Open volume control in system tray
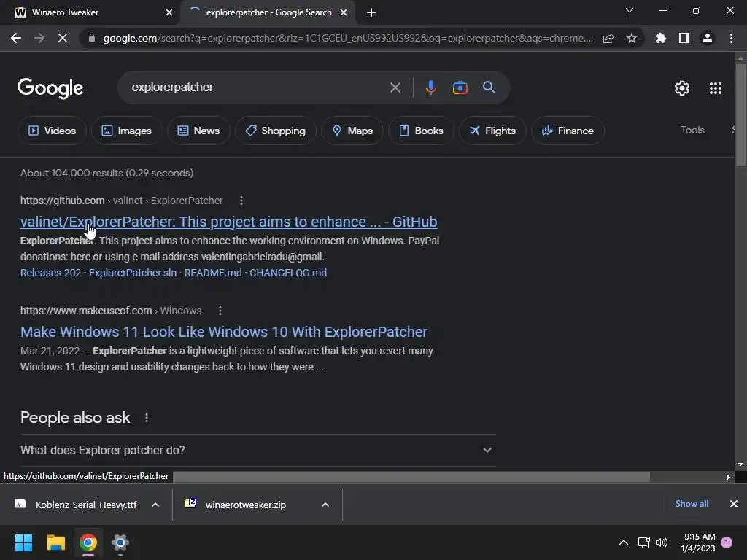747x560 pixels. tap(662, 542)
